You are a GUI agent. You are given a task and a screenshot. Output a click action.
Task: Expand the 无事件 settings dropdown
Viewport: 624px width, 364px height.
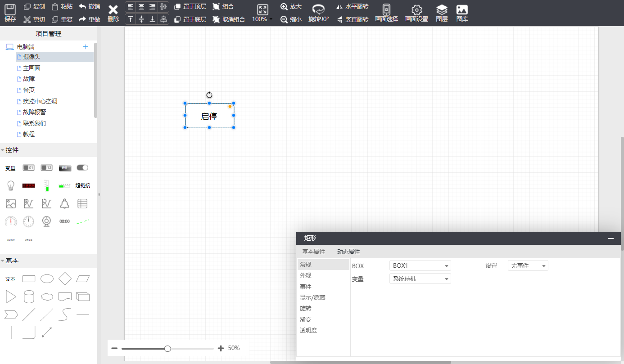click(x=528, y=266)
